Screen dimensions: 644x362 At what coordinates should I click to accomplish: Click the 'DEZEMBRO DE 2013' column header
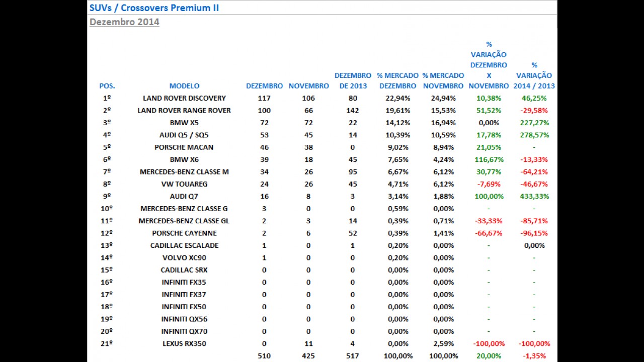click(353, 80)
